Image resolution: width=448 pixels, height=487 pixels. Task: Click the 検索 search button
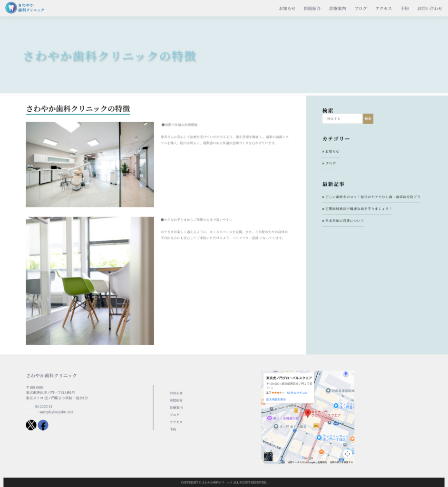click(x=368, y=119)
